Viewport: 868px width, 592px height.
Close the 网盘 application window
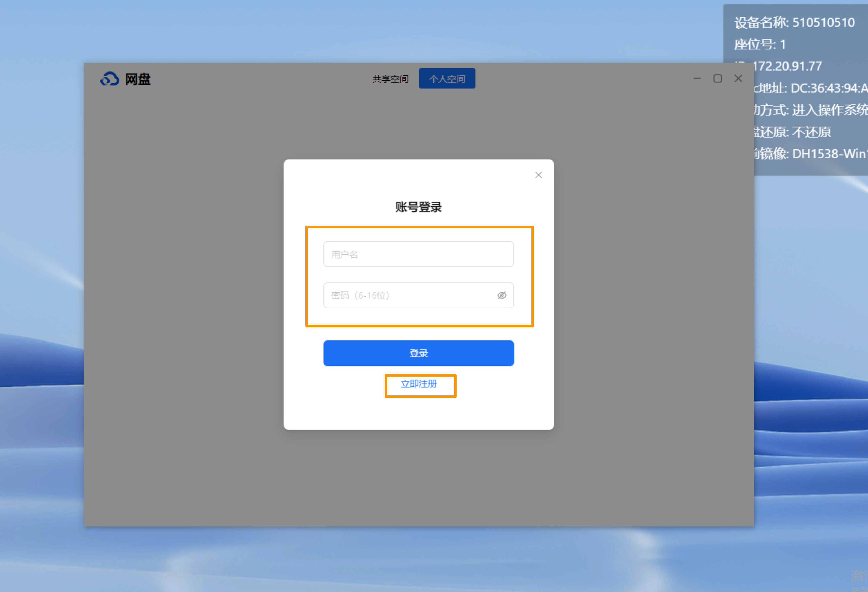tap(738, 78)
